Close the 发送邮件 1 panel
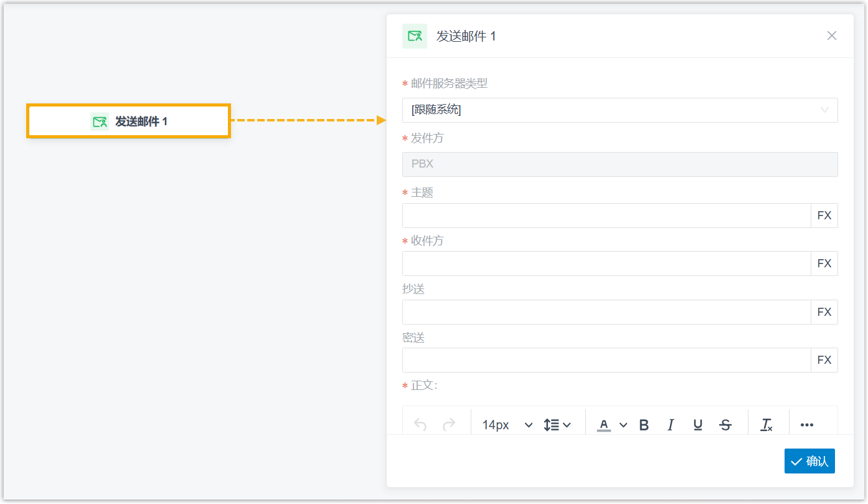Viewport: 868px width, 504px height. coord(831,36)
